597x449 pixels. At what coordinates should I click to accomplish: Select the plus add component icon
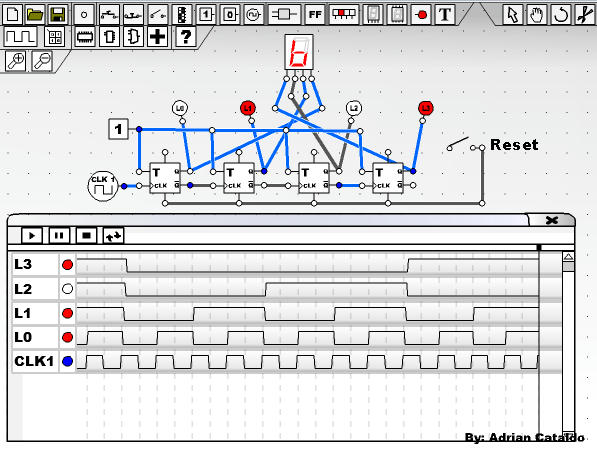pyautogui.click(x=158, y=37)
